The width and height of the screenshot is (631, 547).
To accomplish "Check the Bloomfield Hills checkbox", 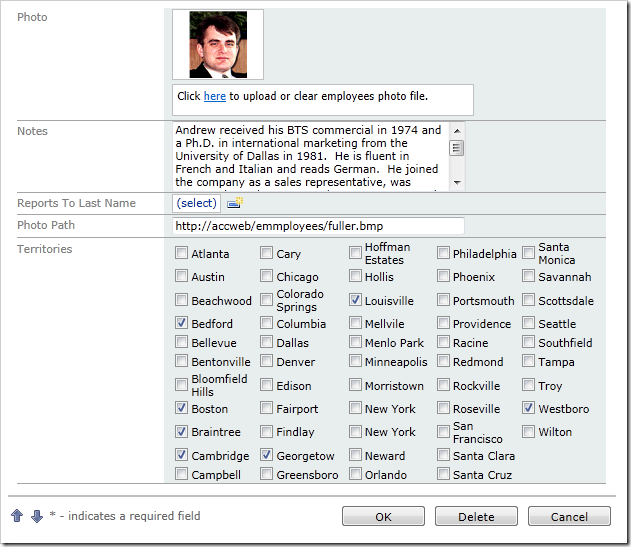I will click(x=181, y=384).
